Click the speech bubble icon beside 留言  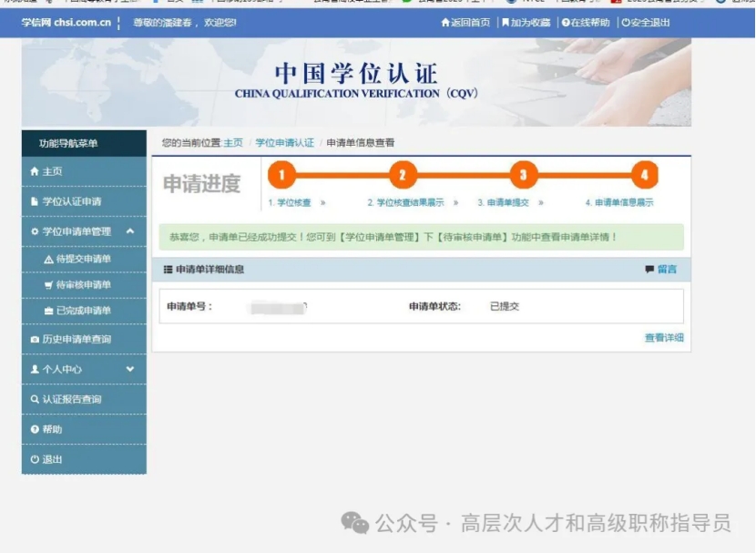click(649, 269)
